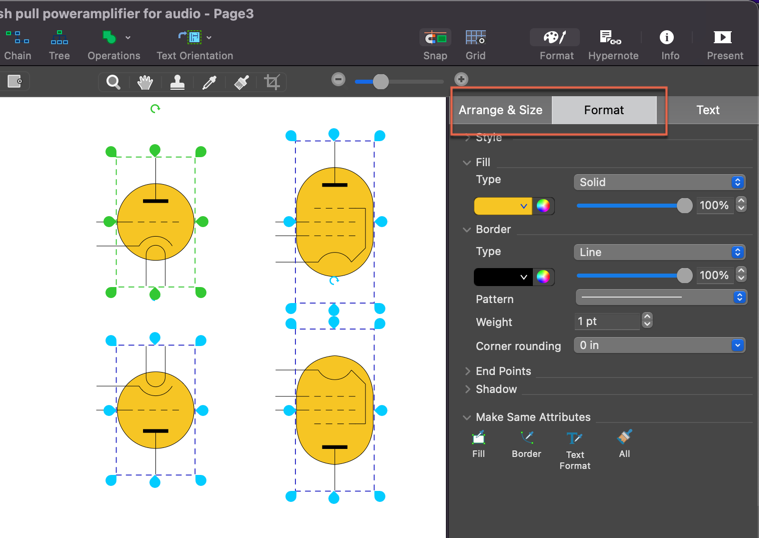The width and height of the screenshot is (759, 538).
Task: Collapse the Make Same Attributes section
Action: click(467, 417)
